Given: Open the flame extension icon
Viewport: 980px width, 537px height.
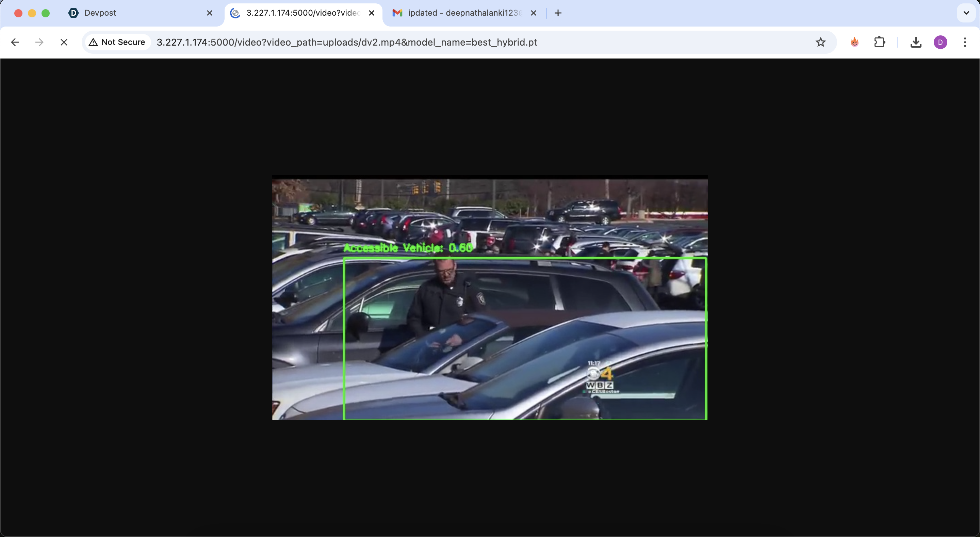Looking at the screenshot, I should click(x=854, y=42).
